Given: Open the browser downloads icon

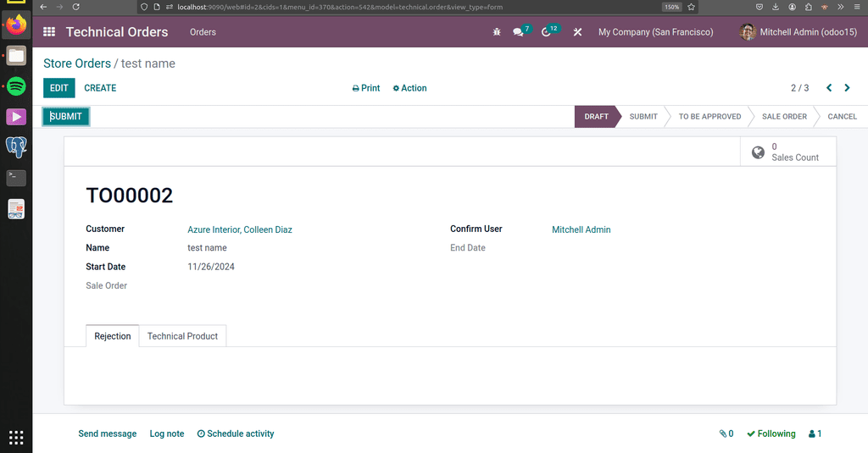Looking at the screenshot, I should tap(776, 7).
